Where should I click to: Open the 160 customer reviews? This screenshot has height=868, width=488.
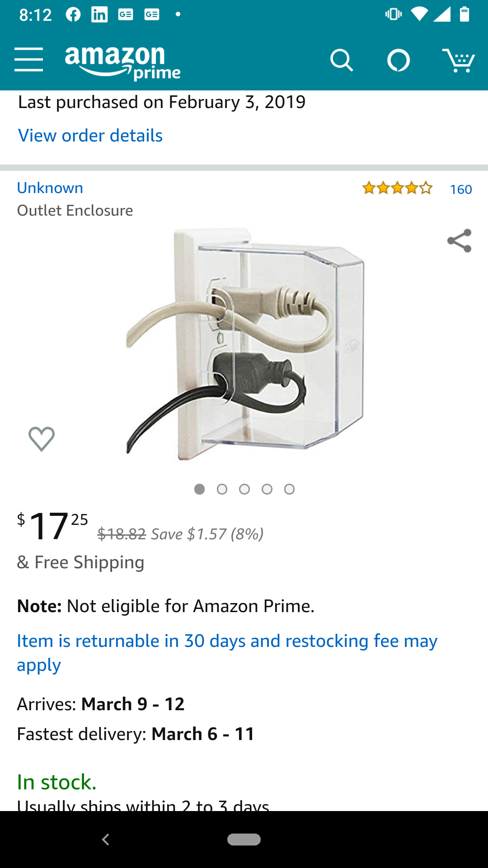click(x=461, y=189)
